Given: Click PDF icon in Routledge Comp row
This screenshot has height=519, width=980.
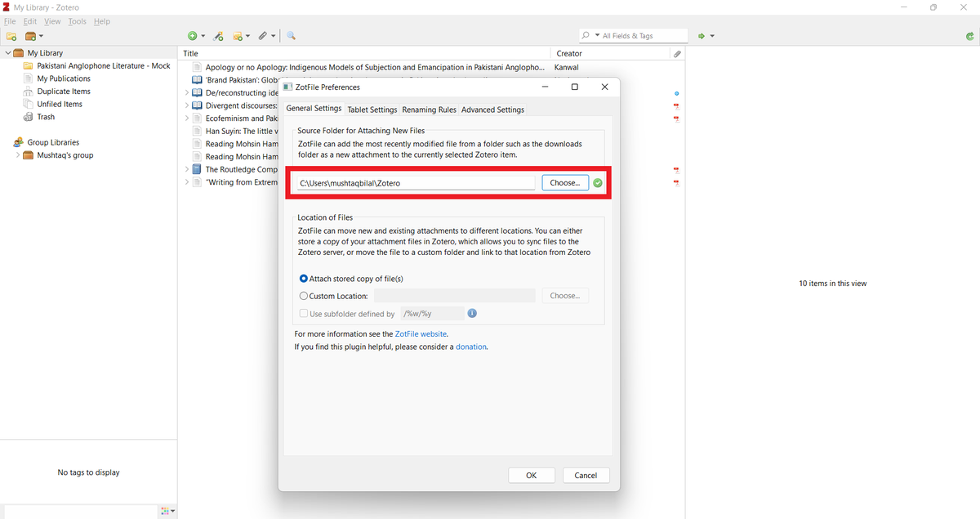Looking at the screenshot, I should pyautogui.click(x=676, y=170).
